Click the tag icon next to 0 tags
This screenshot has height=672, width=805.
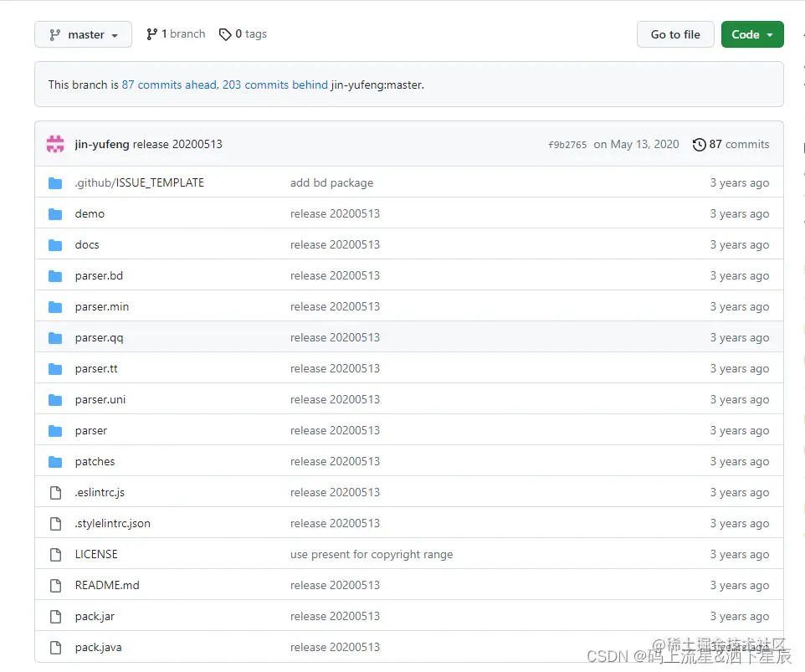click(x=225, y=34)
